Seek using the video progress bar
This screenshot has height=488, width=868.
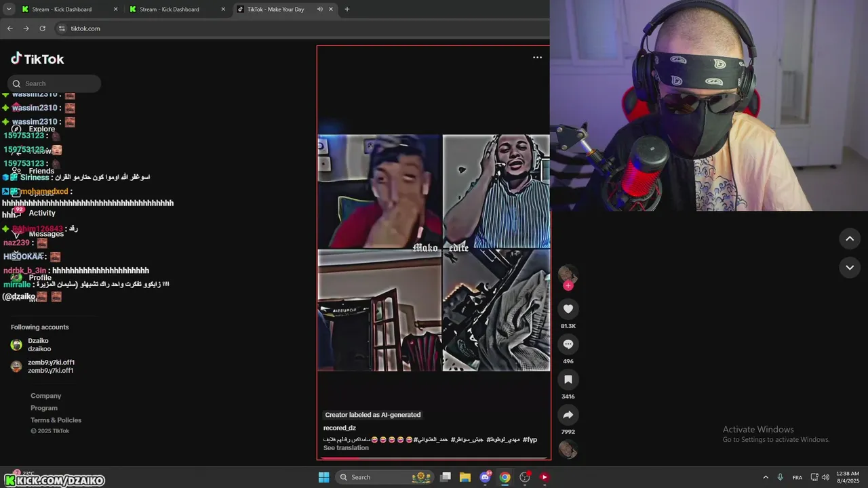click(434, 458)
